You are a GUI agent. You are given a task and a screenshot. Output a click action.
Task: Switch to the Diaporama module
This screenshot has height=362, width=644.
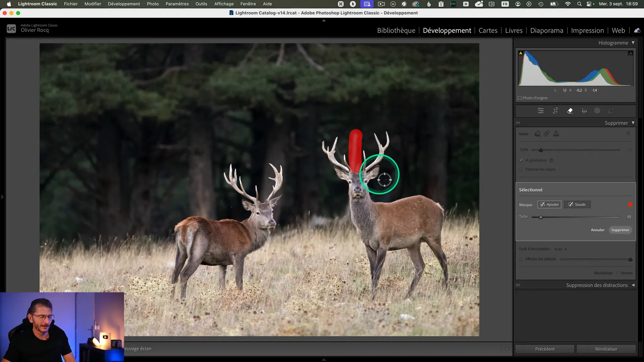pyautogui.click(x=546, y=31)
